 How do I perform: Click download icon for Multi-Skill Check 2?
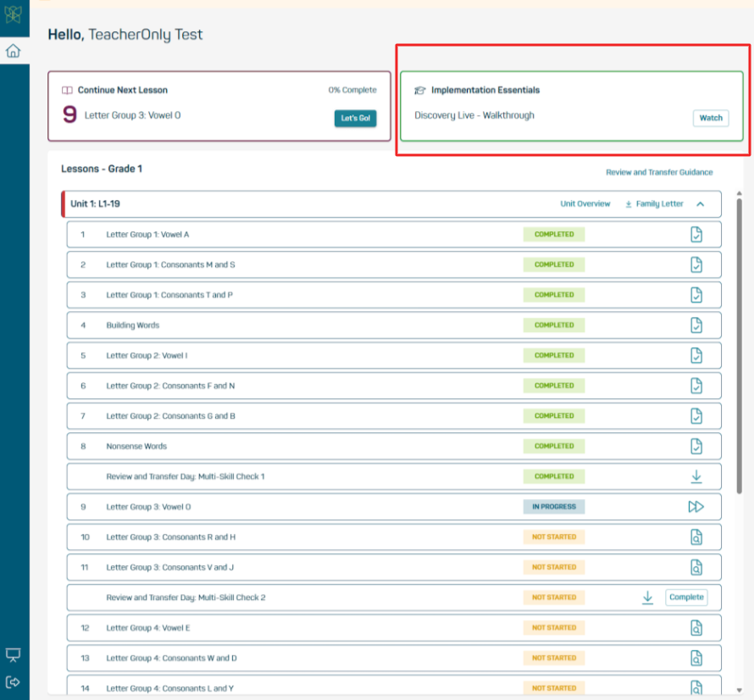click(647, 597)
